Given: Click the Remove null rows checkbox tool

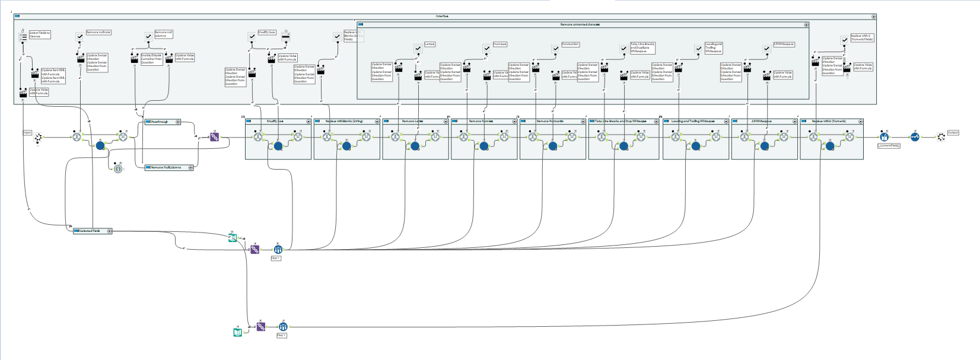Looking at the screenshot, I should [79, 37].
